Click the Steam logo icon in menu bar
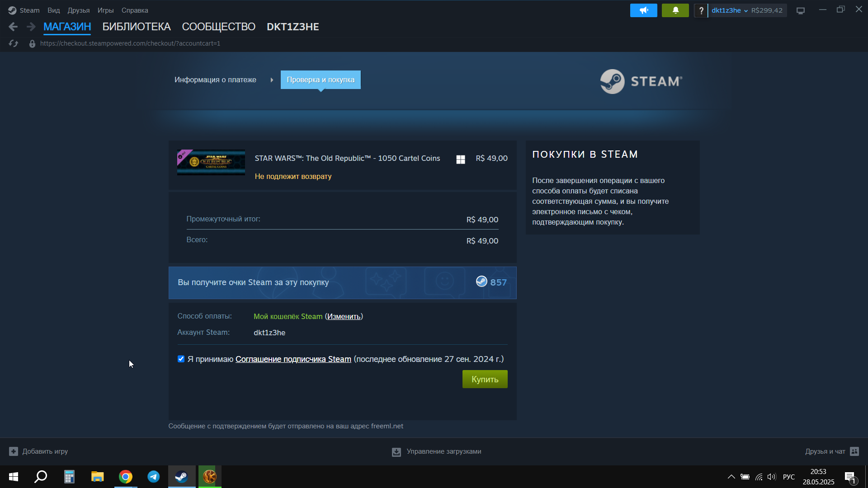The width and height of the screenshot is (868, 488). (12, 10)
